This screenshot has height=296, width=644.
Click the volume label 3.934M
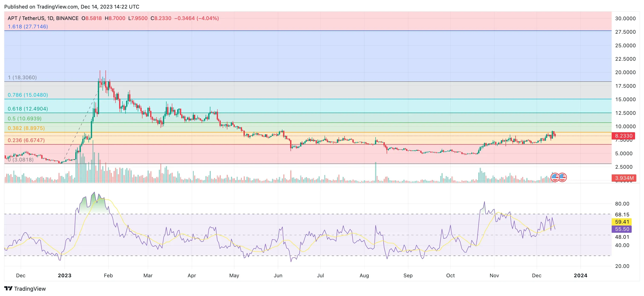point(624,178)
